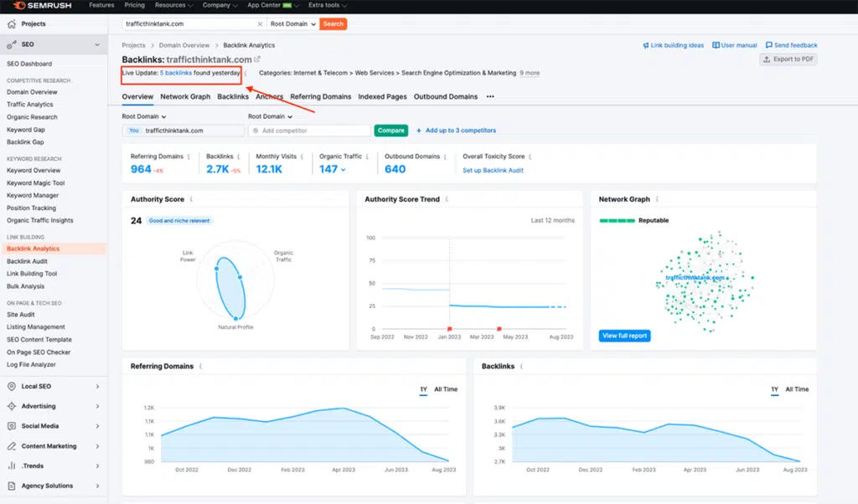Image resolution: width=858 pixels, height=504 pixels.
Task: Clear the trafficthinktank.com search with the X
Action: point(259,23)
